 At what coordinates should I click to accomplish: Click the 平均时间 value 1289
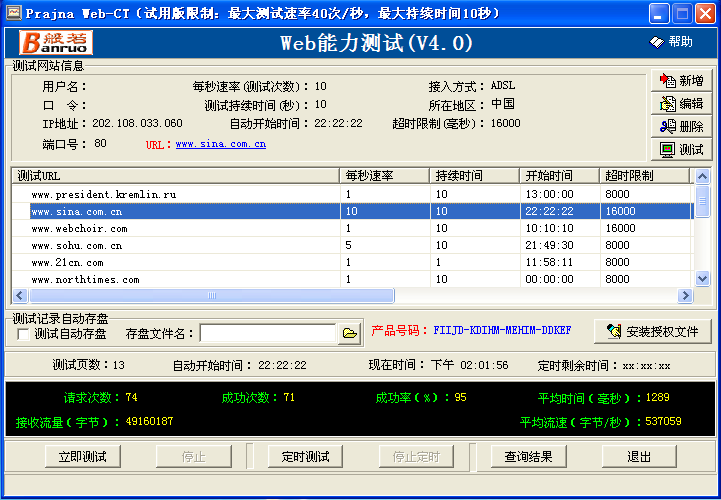(658, 397)
